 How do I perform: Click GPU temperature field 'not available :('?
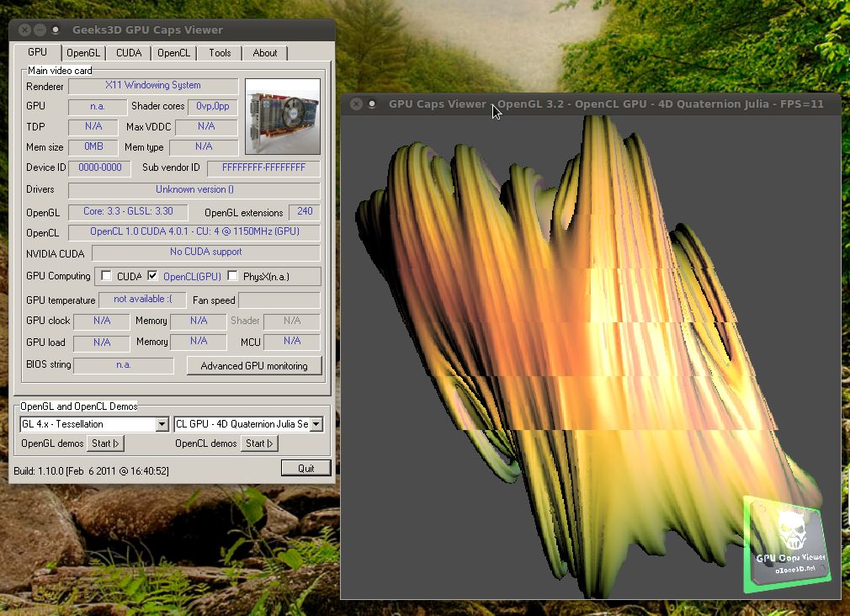click(x=142, y=300)
